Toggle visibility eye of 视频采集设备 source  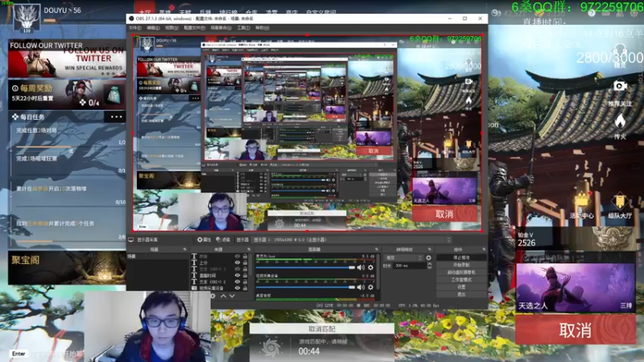pyautogui.click(x=237, y=288)
